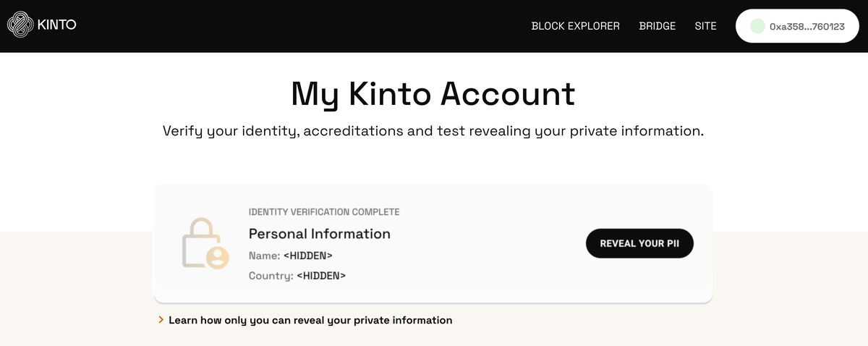
Task: Click the KINTO wordmark text
Action: click(56, 25)
